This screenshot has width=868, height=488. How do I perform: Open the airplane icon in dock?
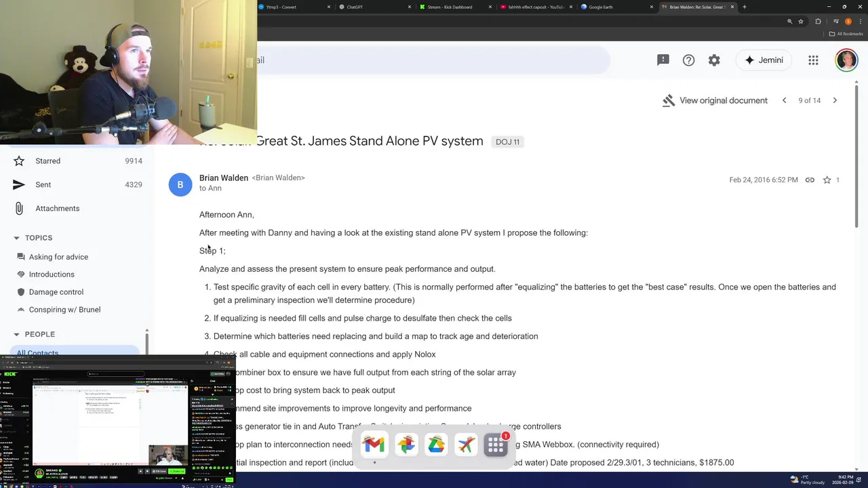[466, 445]
